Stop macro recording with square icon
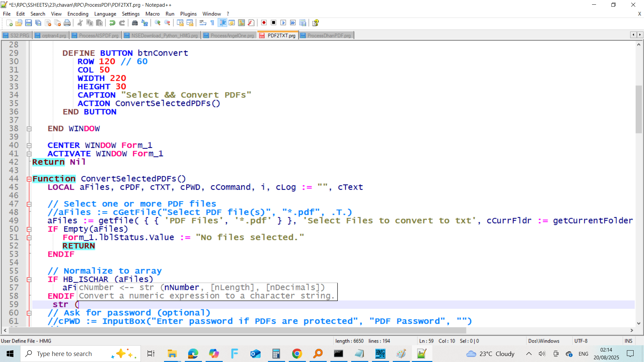Image resolution: width=644 pixels, height=362 pixels. [274, 23]
